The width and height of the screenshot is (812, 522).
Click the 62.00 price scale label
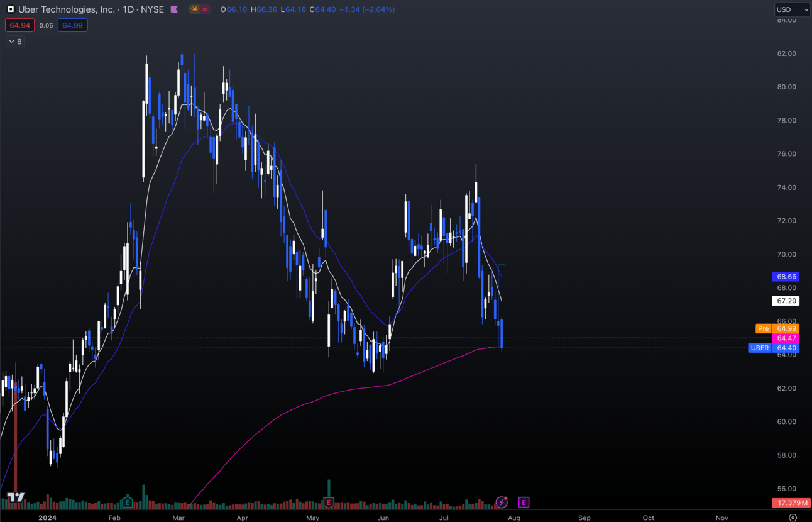coord(787,388)
